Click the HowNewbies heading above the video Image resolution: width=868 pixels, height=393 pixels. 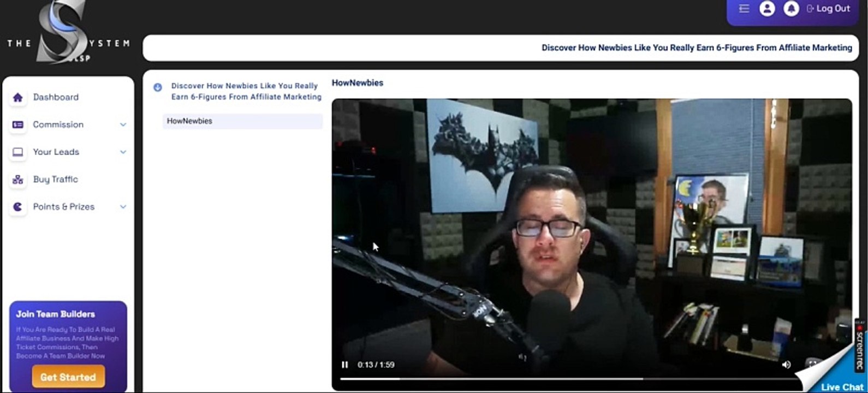tap(358, 83)
